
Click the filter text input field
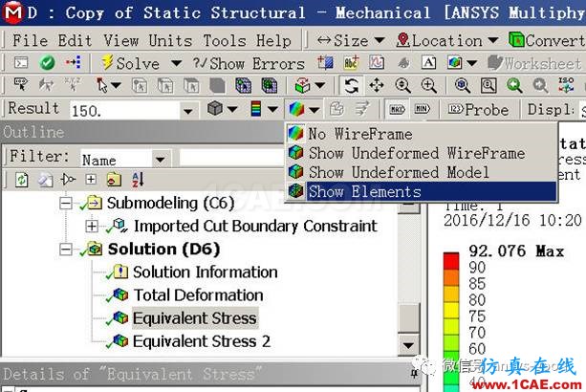click(x=231, y=159)
